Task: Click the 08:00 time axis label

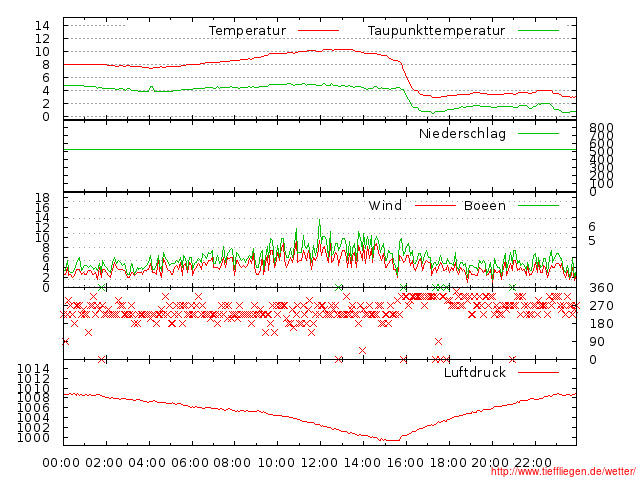Action: point(232,463)
